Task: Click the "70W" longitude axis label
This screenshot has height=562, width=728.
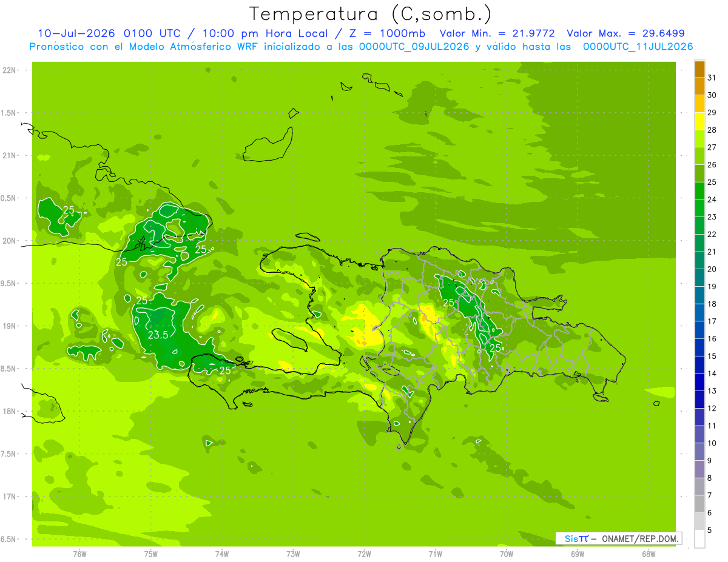Action: pos(507,554)
